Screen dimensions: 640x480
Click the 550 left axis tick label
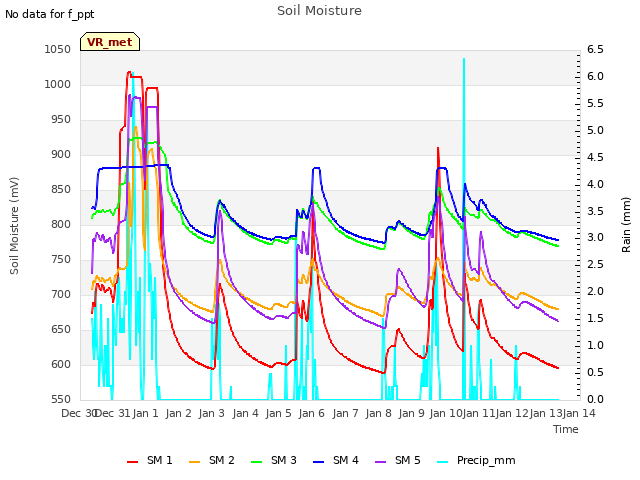(x=61, y=399)
